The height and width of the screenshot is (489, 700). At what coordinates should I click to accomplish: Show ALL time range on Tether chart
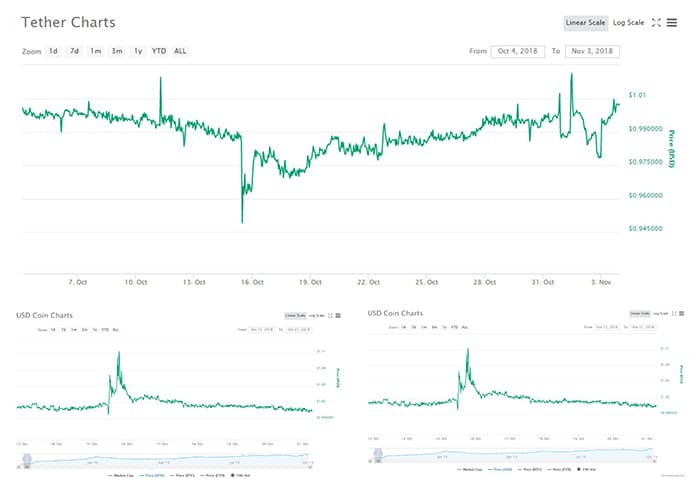[180, 51]
